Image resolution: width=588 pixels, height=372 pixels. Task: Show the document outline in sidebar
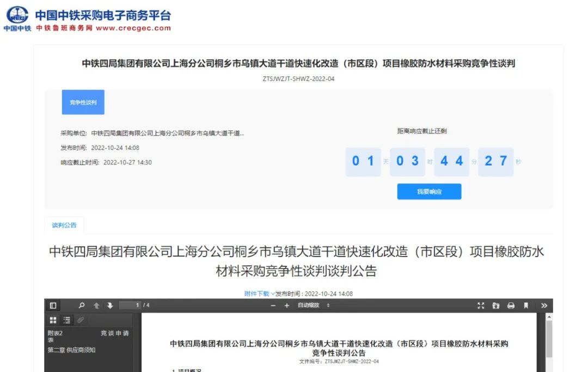[x=67, y=320]
